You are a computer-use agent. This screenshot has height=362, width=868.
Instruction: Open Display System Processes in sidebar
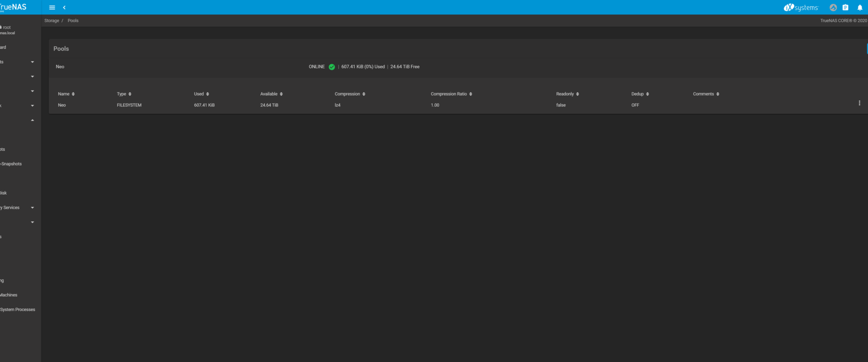18,310
